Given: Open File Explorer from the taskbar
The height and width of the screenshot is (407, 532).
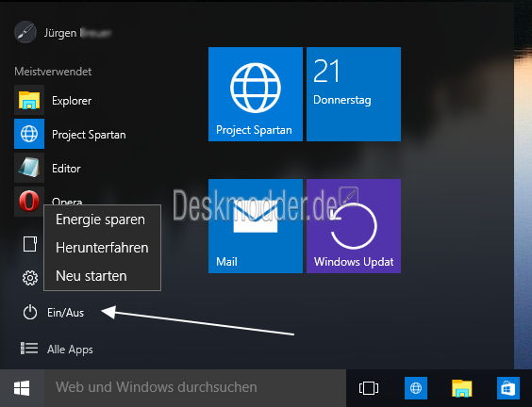Looking at the screenshot, I should coord(462,388).
